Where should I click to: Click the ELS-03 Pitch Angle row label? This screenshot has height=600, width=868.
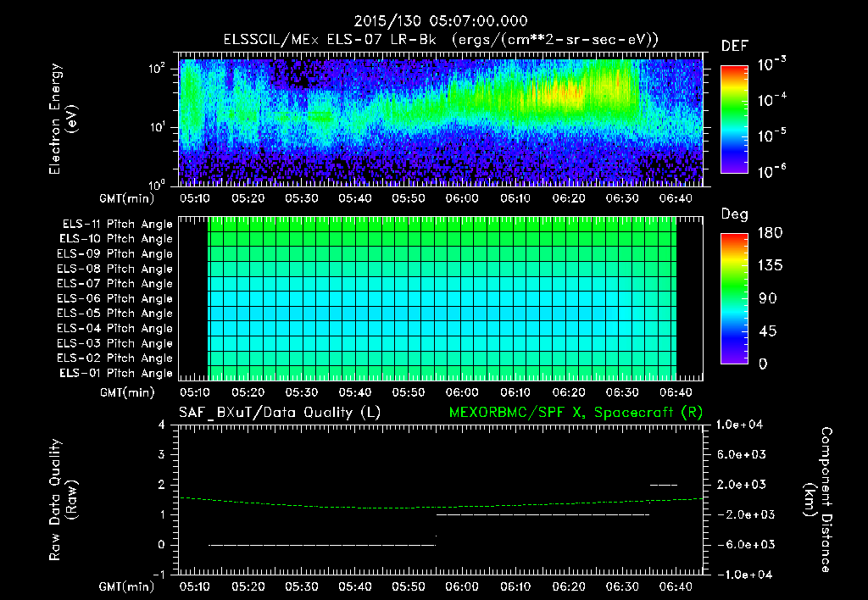pos(114,343)
